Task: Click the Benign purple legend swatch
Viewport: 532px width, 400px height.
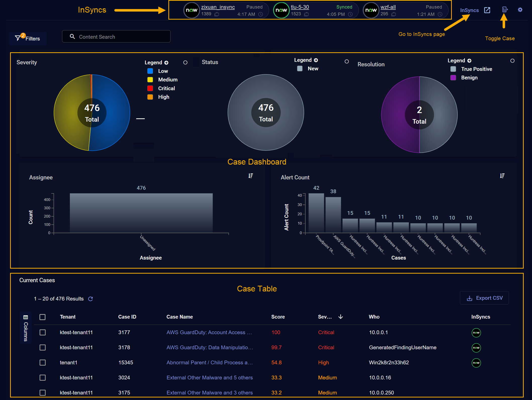Action: 453,78
